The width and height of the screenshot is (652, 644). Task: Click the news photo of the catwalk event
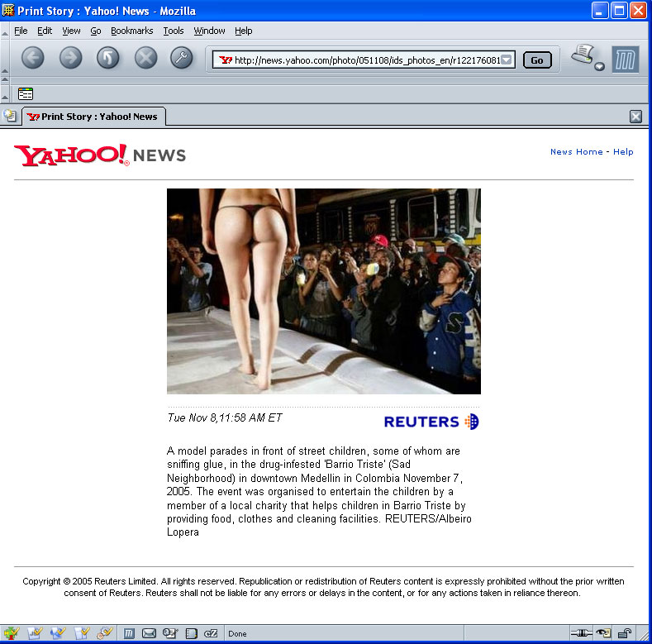click(x=323, y=291)
